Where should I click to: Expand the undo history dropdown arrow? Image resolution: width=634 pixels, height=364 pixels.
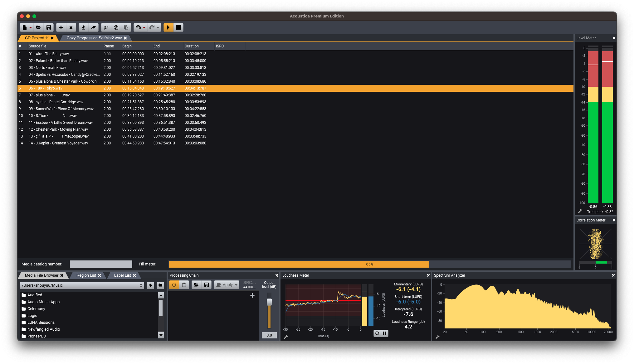tap(144, 27)
